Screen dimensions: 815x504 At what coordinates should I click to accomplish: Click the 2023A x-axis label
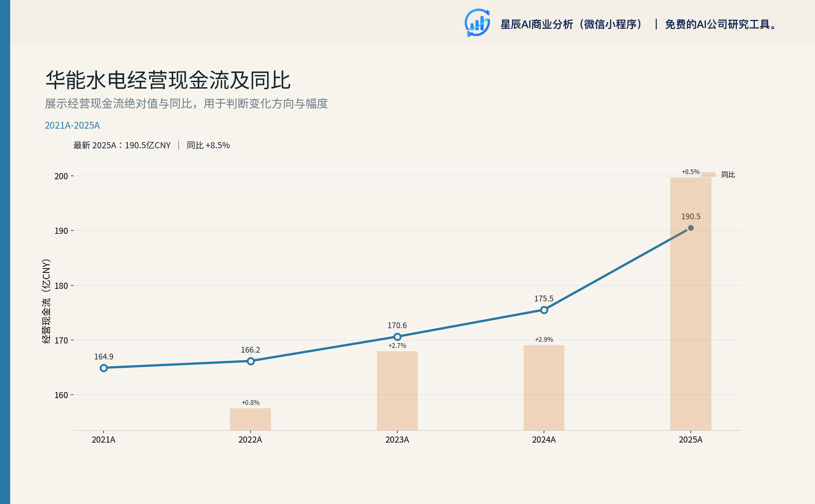[397, 440]
